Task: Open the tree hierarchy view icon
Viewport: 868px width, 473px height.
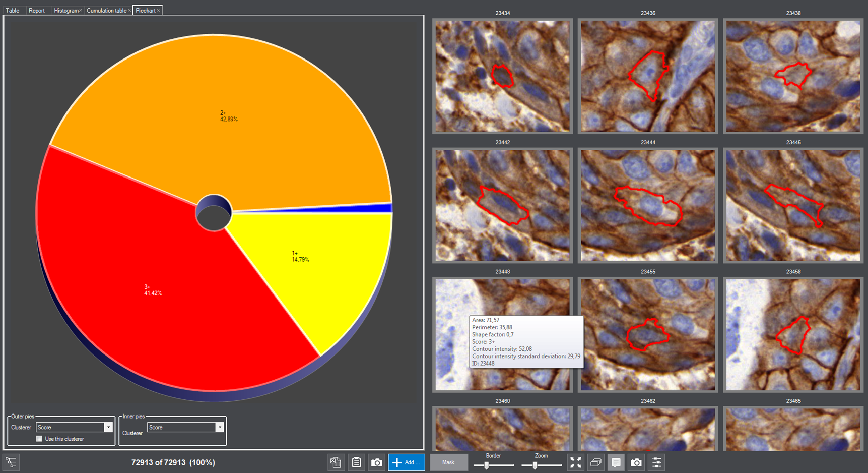Action: (11, 462)
